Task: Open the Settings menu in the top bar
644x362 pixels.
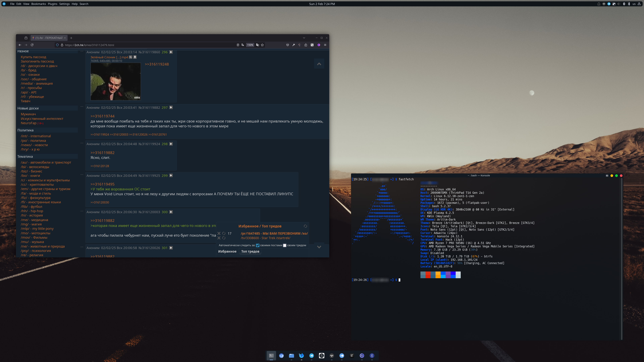Action: tap(65, 4)
